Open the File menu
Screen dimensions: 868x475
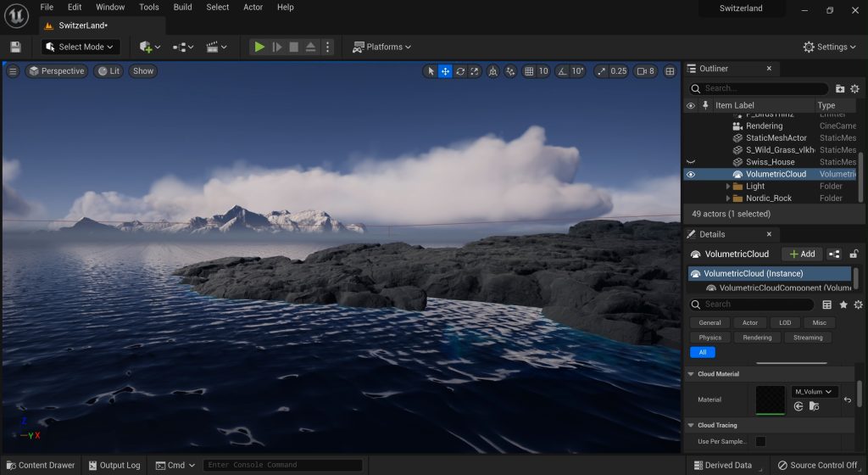pos(47,7)
